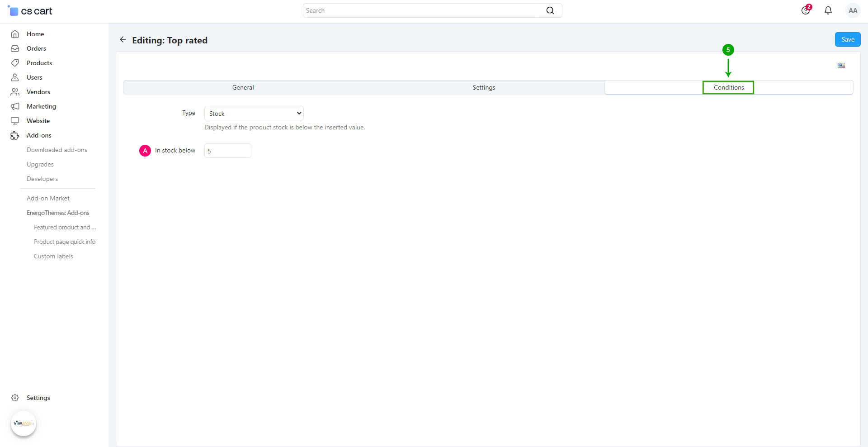Open Orders in the sidebar
Viewport: 868px width, 447px height.
tap(36, 48)
